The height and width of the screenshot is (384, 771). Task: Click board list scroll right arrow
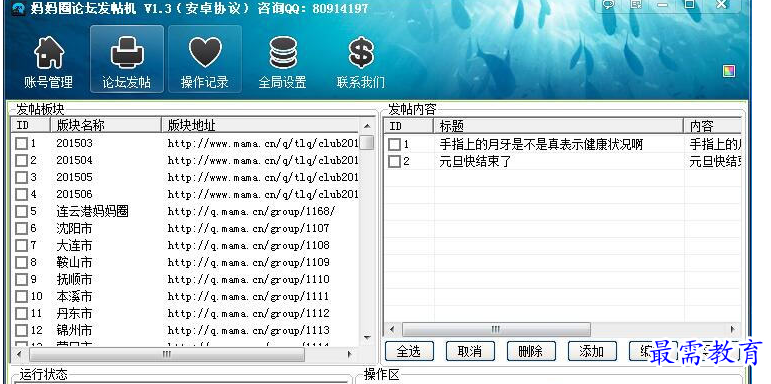click(x=350, y=354)
